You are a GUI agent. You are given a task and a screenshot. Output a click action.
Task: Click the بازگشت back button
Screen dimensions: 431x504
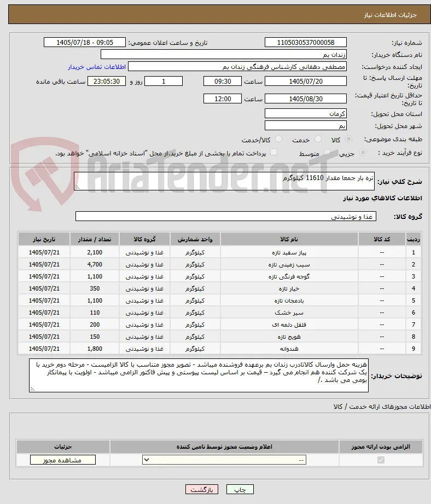pos(202,490)
